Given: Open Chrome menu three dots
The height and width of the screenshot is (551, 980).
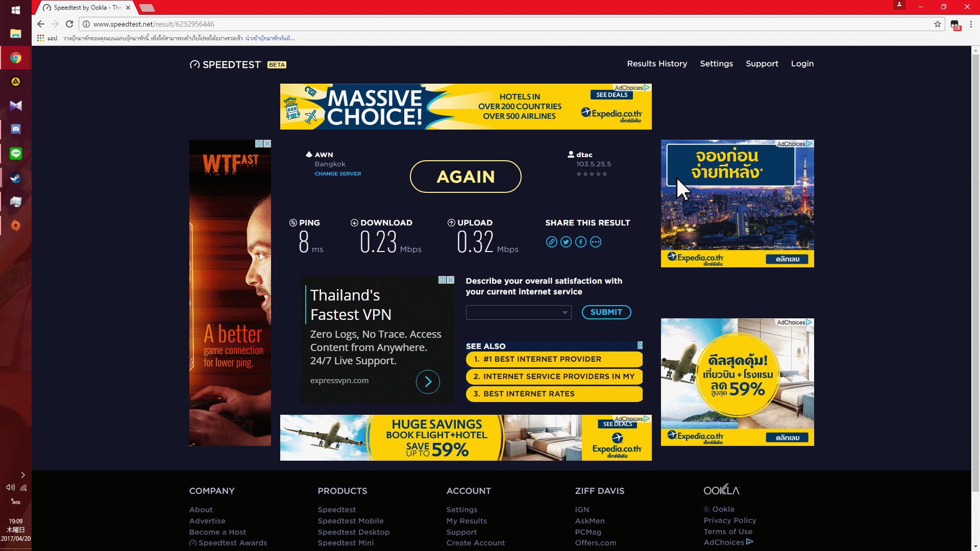Looking at the screenshot, I should coord(971,24).
